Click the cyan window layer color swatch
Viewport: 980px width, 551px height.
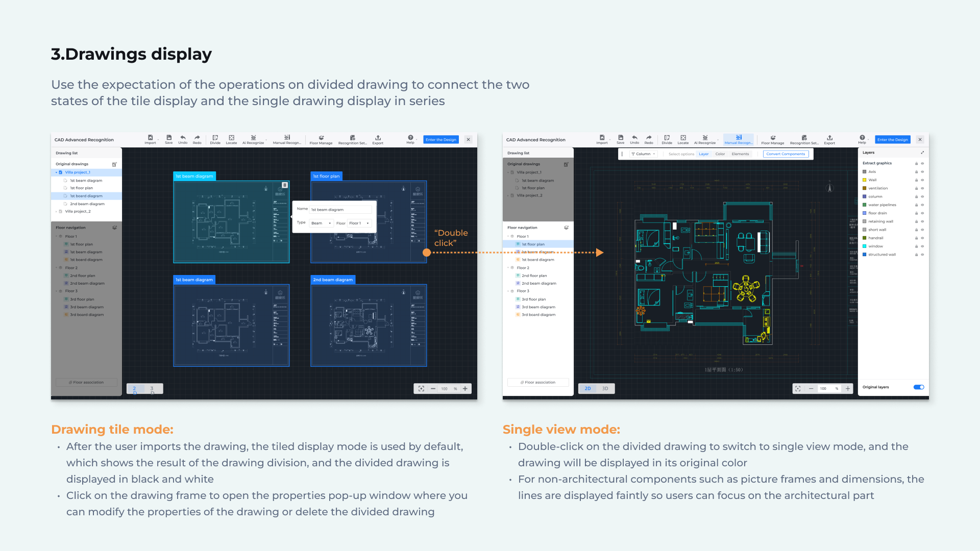(x=865, y=246)
